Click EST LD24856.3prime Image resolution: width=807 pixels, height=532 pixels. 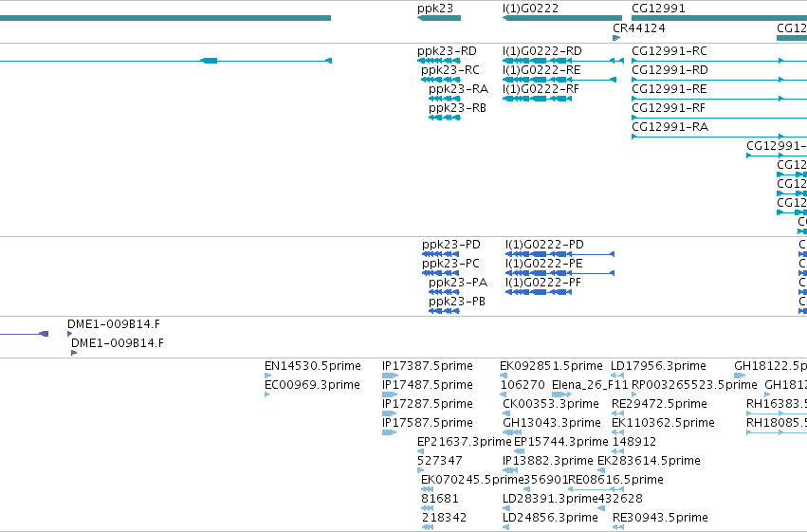point(550,518)
